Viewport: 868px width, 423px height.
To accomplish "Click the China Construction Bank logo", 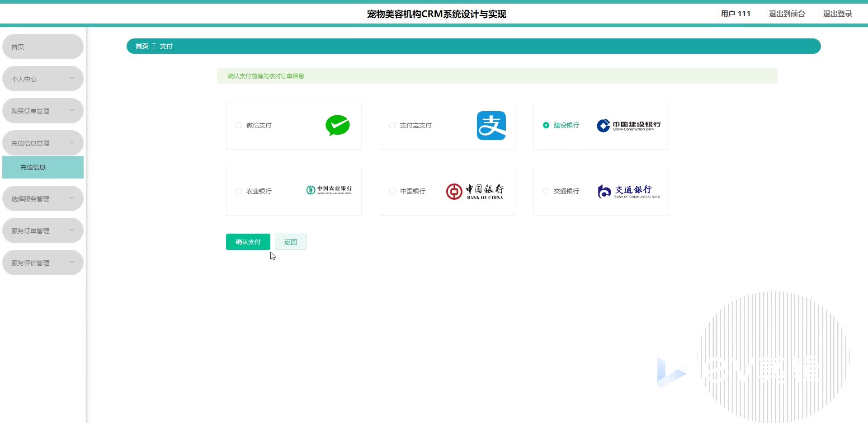I will tap(628, 125).
